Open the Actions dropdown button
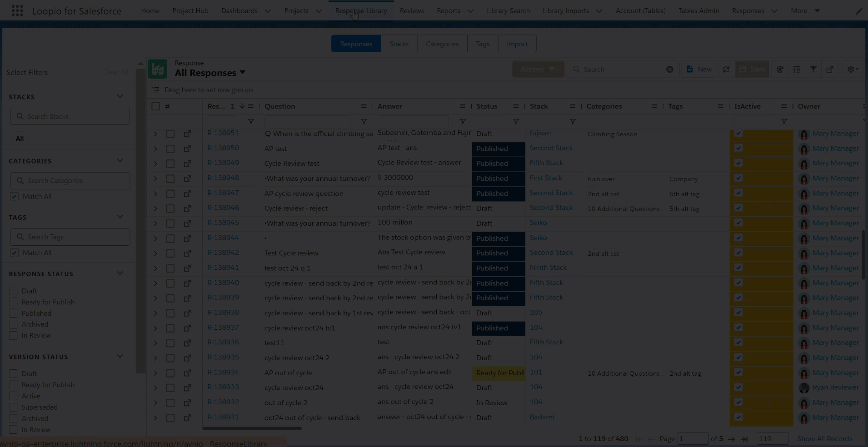Screen dimensions: 868x447 click(538, 69)
